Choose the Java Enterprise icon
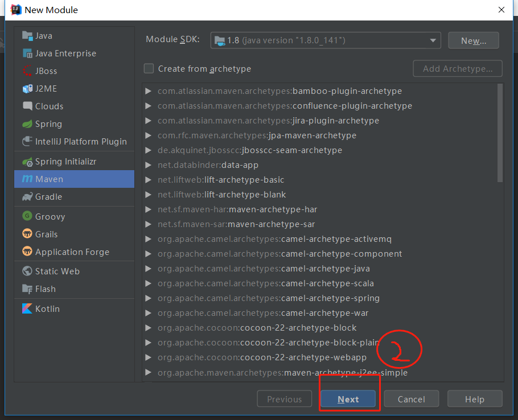The image size is (518, 420). [x=27, y=53]
